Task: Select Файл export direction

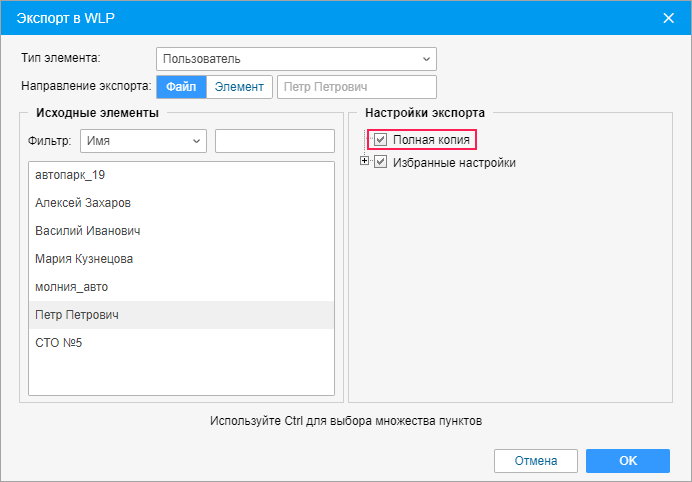Action: 181,87
